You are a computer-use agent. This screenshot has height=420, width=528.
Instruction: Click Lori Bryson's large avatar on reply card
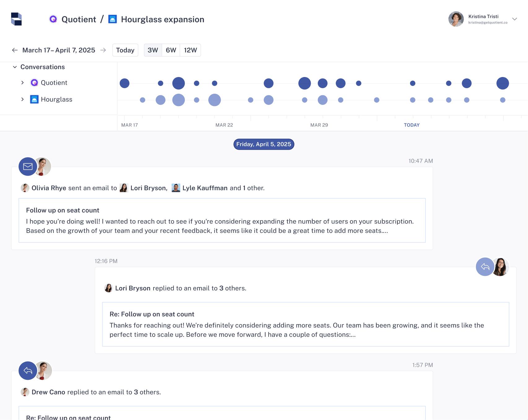(500, 267)
